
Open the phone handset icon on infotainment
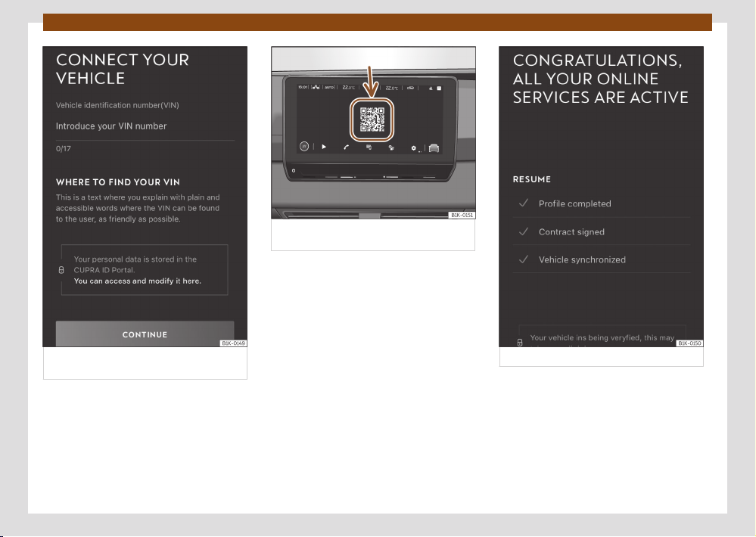[346, 147]
